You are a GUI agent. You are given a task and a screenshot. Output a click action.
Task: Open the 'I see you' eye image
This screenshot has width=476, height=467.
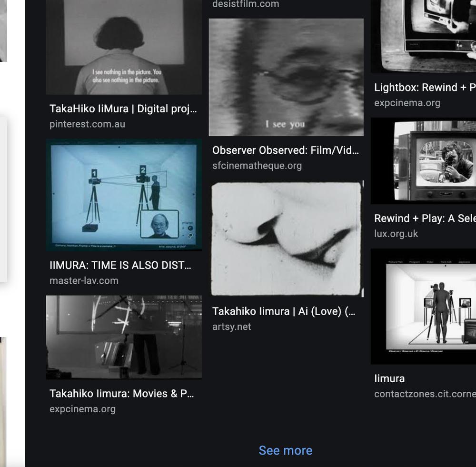pos(286,77)
